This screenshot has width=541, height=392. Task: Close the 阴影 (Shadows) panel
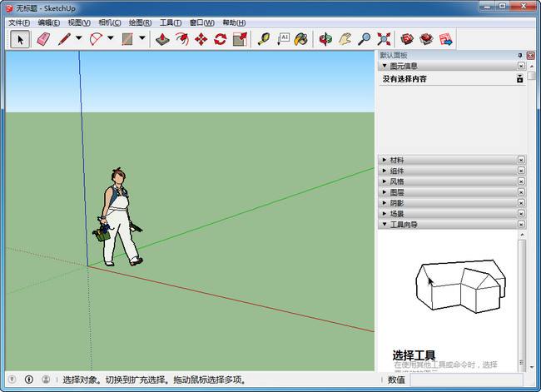click(x=521, y=203)
